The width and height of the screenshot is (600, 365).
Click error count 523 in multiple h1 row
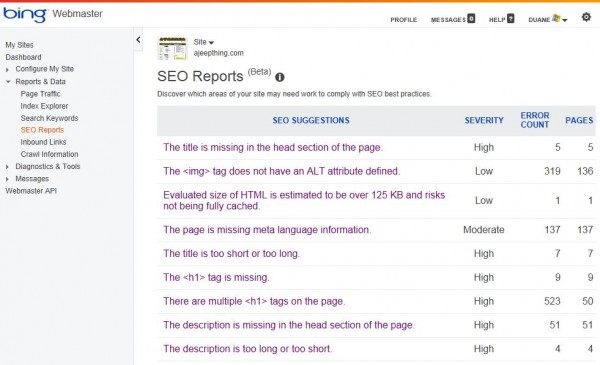coord(552,301)
